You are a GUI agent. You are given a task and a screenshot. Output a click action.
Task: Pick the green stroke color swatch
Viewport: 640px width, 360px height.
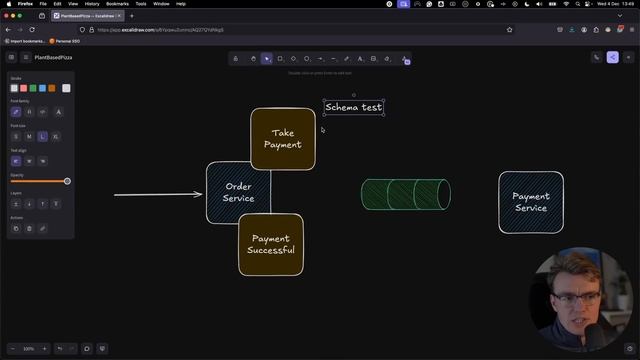pos(33,88)
